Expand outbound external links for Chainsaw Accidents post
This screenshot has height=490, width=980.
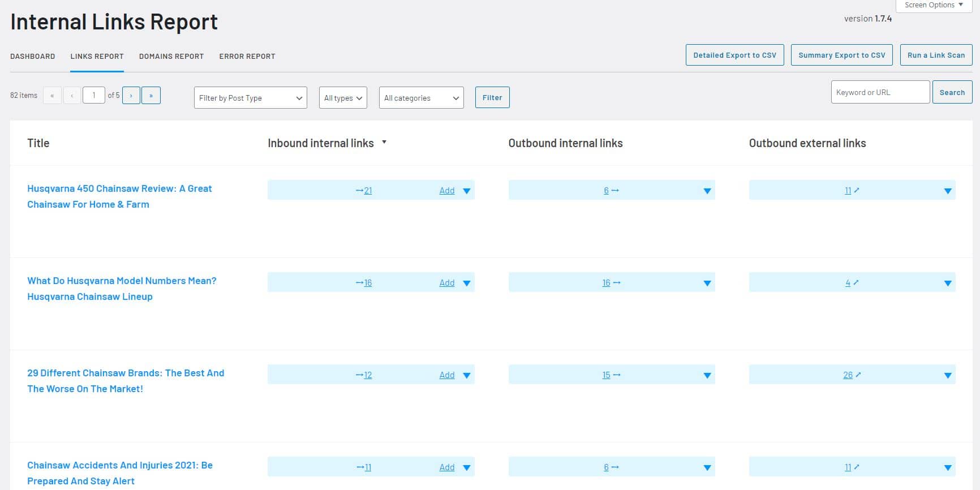coord(948,467)
